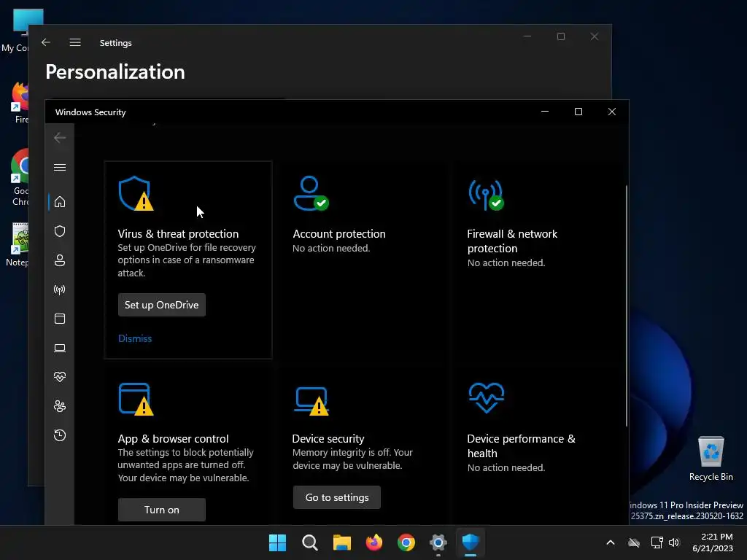The image size is (747, 560).
Task: Click Set up OneDrive button
Action: pos(161,305)
